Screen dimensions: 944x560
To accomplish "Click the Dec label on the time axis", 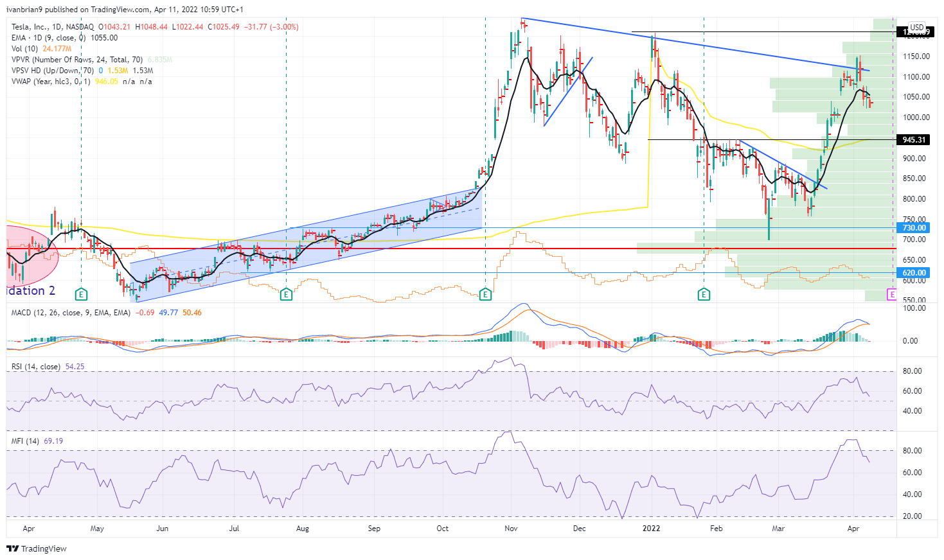I will (x=580, y=529).
